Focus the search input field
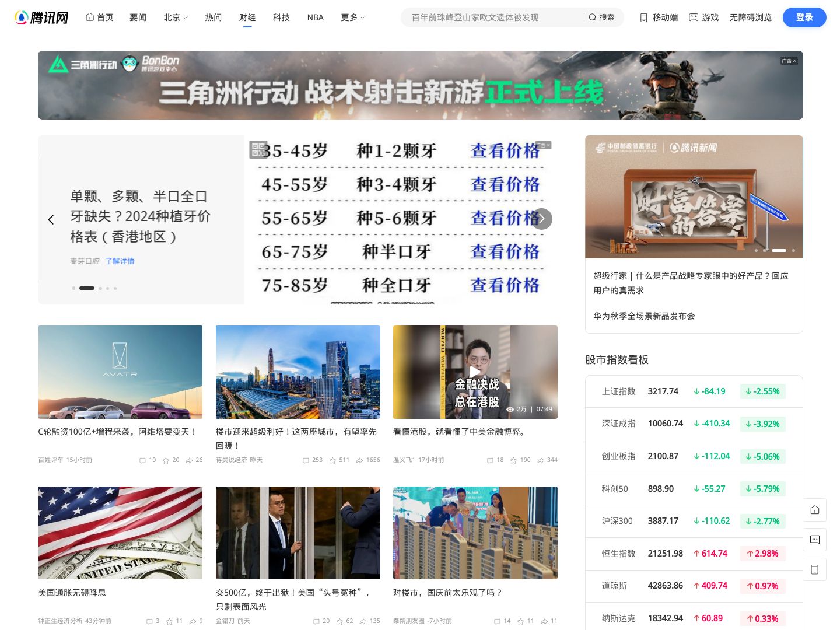The image size is (840, 630). tap(493, 17)
